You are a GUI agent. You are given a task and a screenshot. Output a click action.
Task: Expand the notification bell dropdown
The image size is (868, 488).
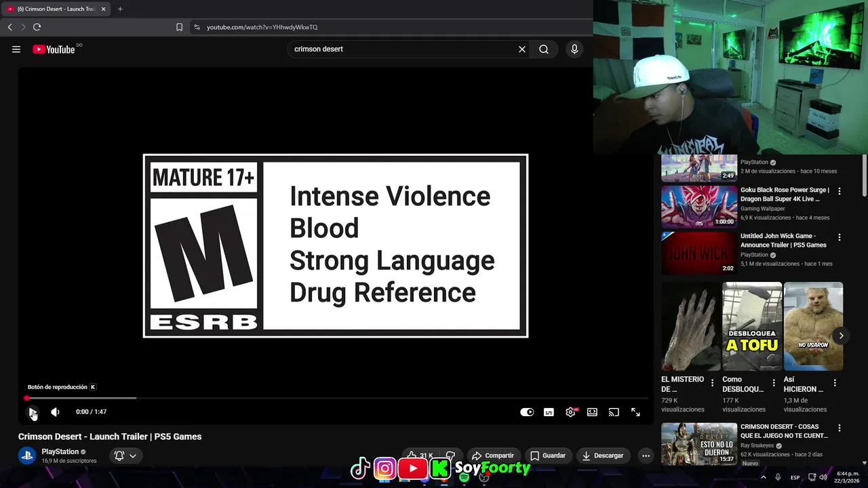[126, 455]
